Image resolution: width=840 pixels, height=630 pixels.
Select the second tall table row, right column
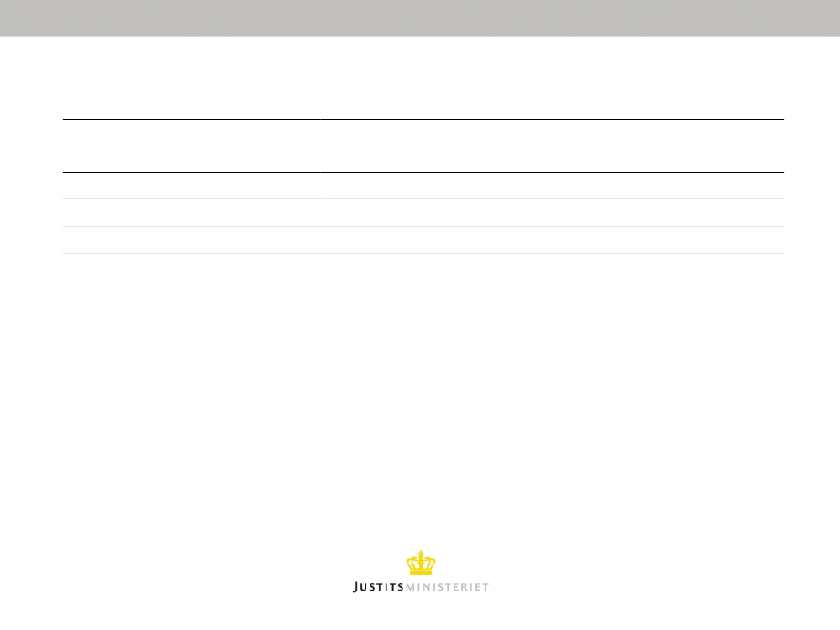tap(552, 383)
